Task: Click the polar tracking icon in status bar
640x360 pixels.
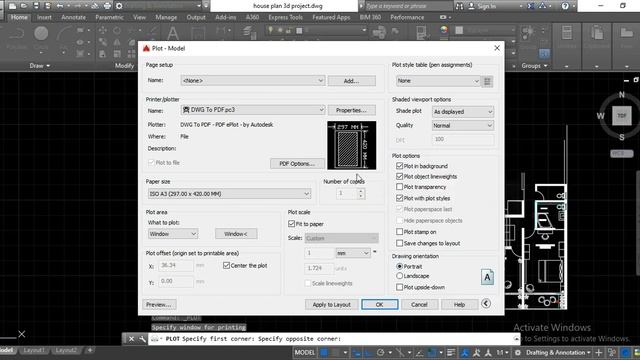Action: point(380,353)
